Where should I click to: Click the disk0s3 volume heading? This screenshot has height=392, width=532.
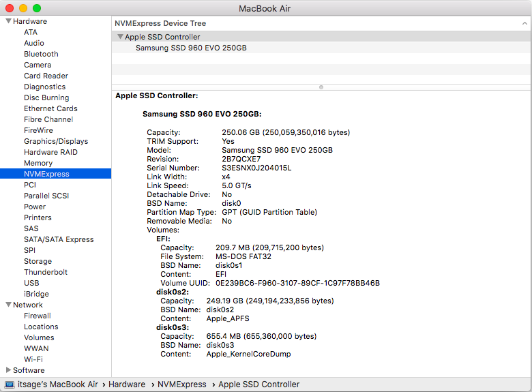(173, 327)
